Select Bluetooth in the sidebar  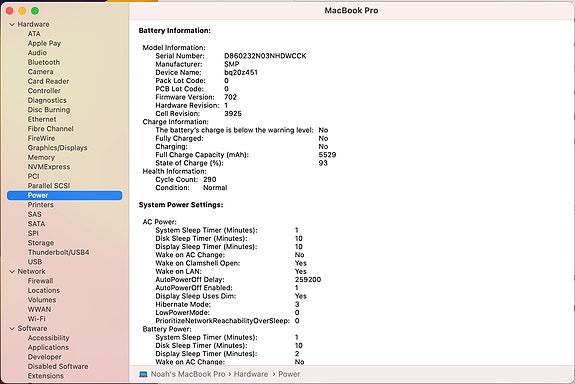tap(44, 62)
